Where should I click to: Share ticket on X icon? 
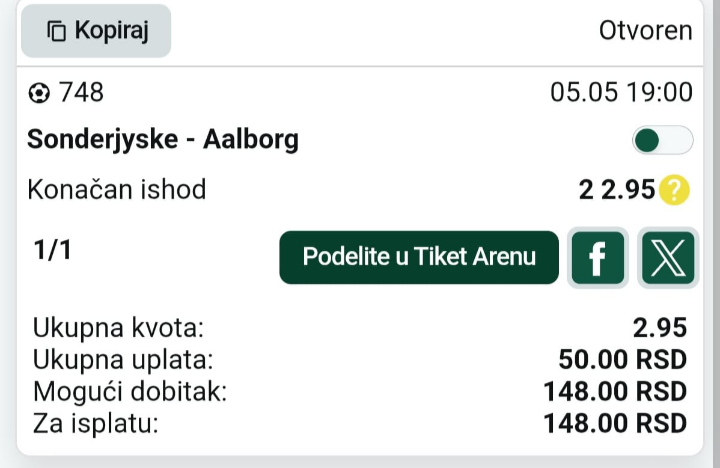pos(668,258)
